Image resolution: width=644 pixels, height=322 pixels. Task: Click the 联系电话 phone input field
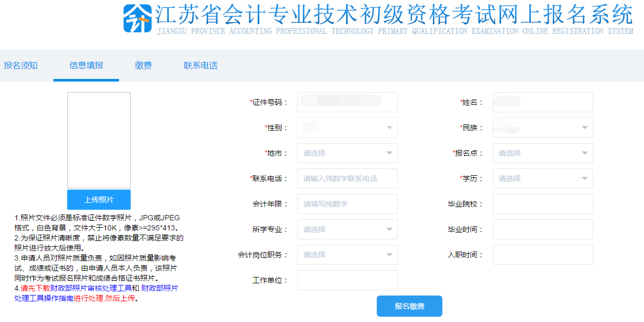pyautogui.click(x=347, y=178)
